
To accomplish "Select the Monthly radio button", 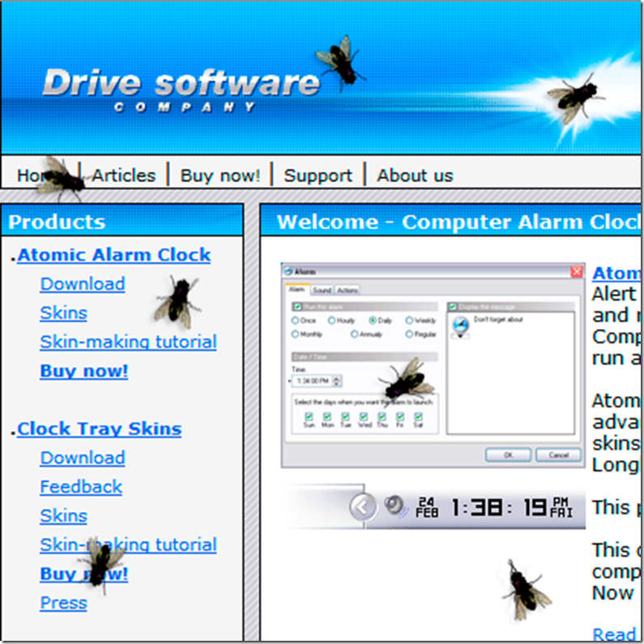I will [295, 335].
